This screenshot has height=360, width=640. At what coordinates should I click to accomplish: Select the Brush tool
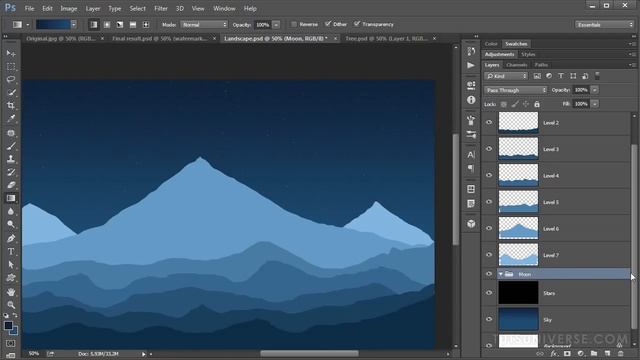coord(11,146)
